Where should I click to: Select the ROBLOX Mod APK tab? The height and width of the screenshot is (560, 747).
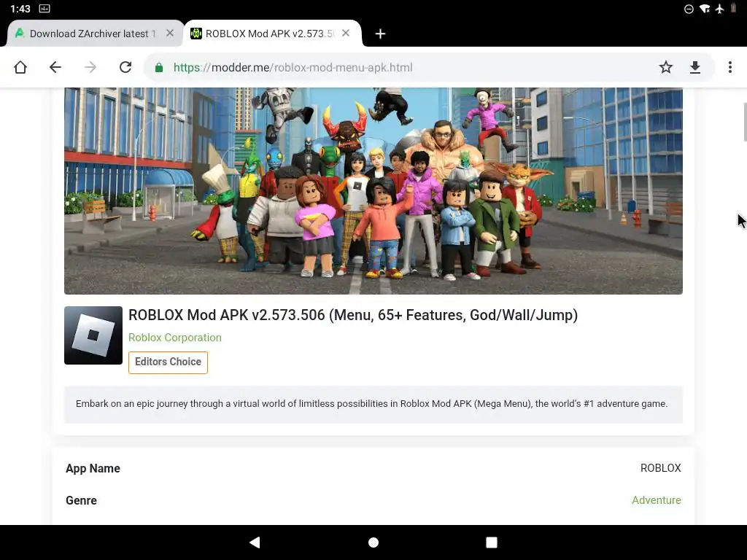[269, 34]
